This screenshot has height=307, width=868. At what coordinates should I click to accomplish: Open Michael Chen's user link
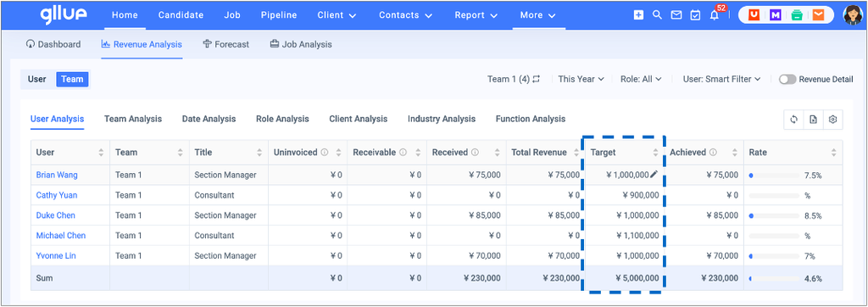tap(61, 236)
